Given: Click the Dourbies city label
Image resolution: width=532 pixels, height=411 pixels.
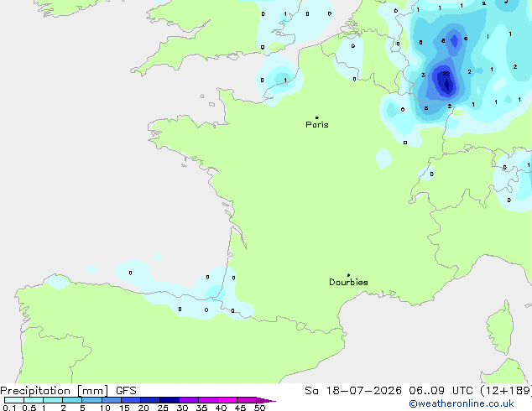Looking at the screenshot, I should tap(348, 282).
